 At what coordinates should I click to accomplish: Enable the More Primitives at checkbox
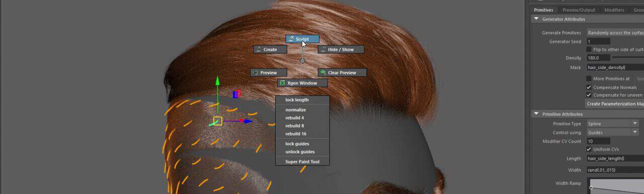(x=589, y=79)
